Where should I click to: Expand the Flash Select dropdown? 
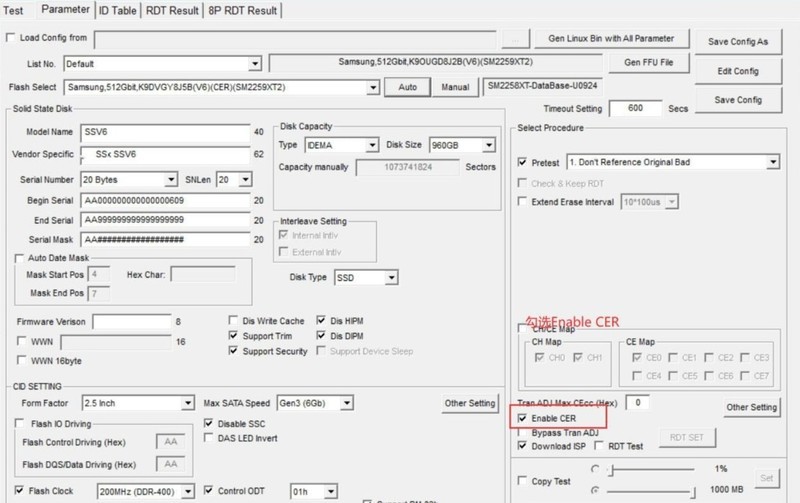[x=373, y=87]
